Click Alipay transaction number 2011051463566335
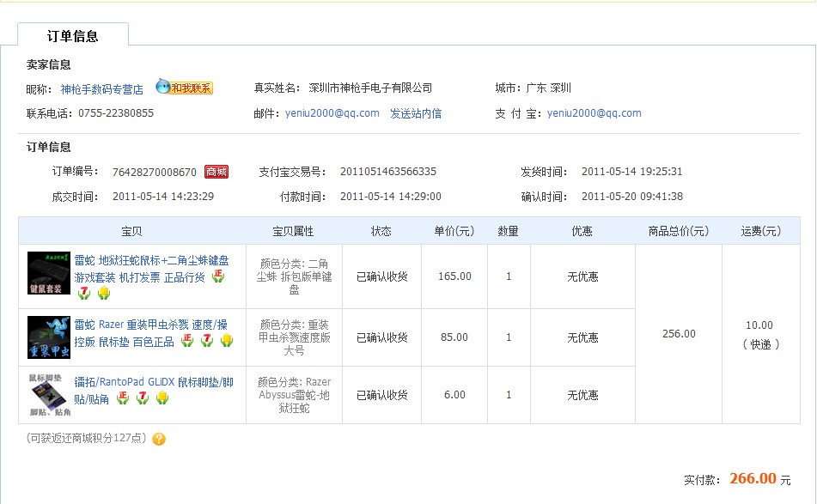 pyautogui.click(x=388, y=172)
